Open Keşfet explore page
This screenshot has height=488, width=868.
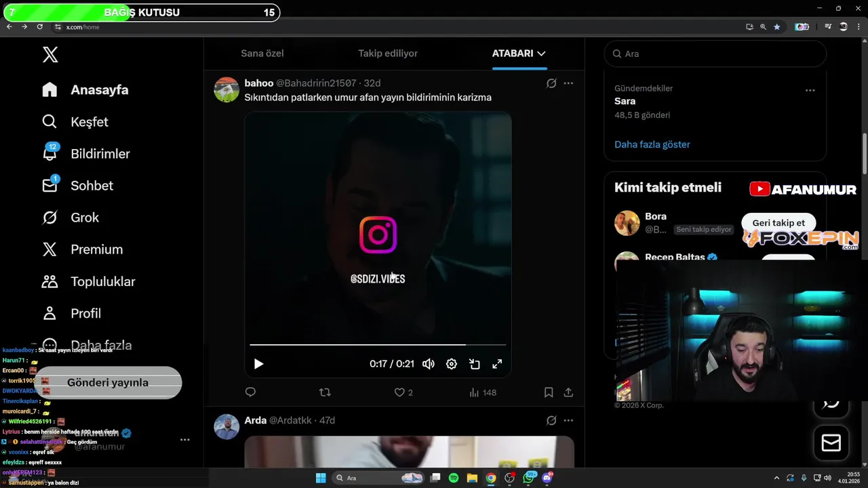click(75, 122)
